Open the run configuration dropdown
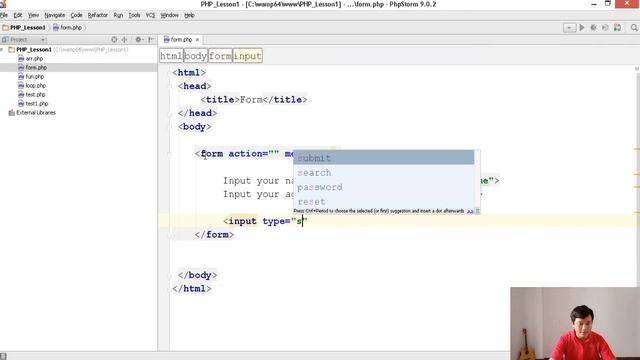640x360 pixels. pos(569,28)
